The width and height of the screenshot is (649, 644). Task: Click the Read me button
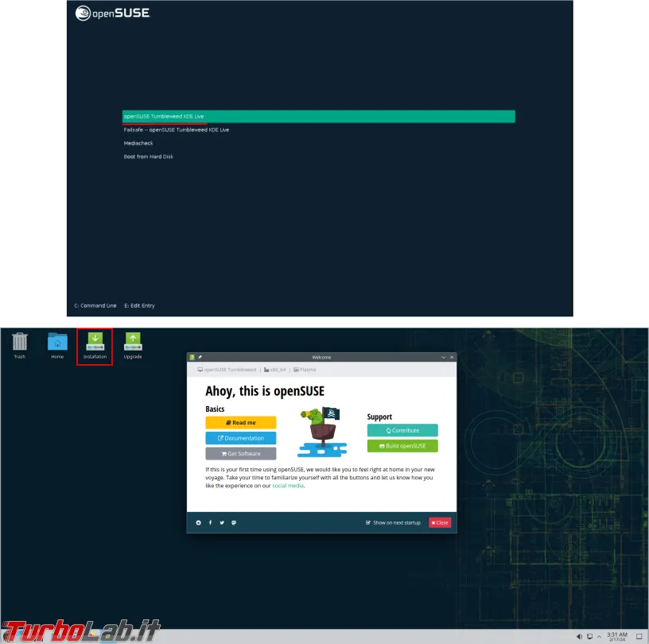pyautogui.click(x=241, y=422)
